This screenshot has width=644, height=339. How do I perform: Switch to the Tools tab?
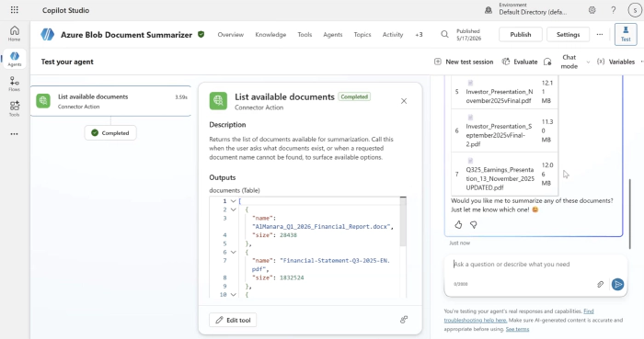pos(305,35)
